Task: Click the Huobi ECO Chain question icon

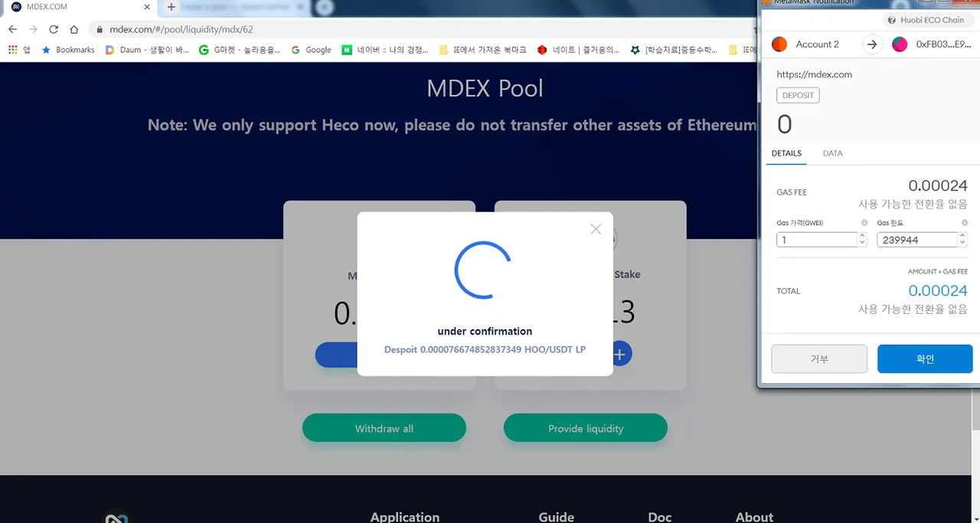Action: coord(892,20)
